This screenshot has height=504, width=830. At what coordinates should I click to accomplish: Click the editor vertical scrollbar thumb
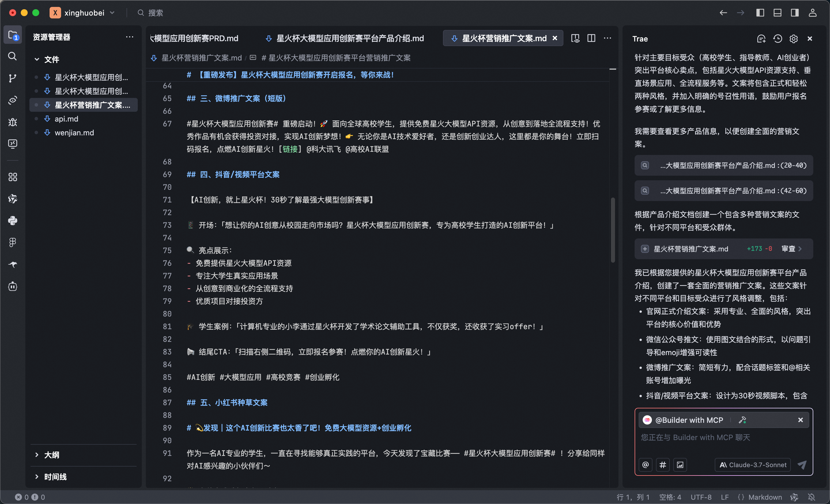[x=613, y=230]
